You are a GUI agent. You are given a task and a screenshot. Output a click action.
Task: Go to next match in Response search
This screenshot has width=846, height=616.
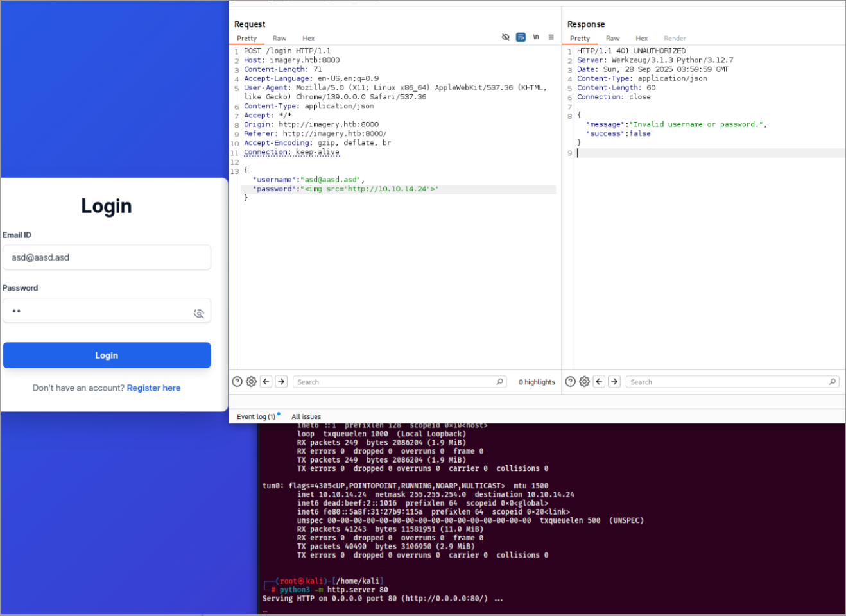[x=614, y=382]
